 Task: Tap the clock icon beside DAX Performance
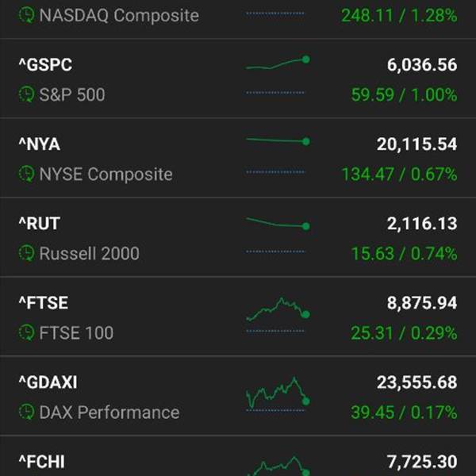[26, 413]
